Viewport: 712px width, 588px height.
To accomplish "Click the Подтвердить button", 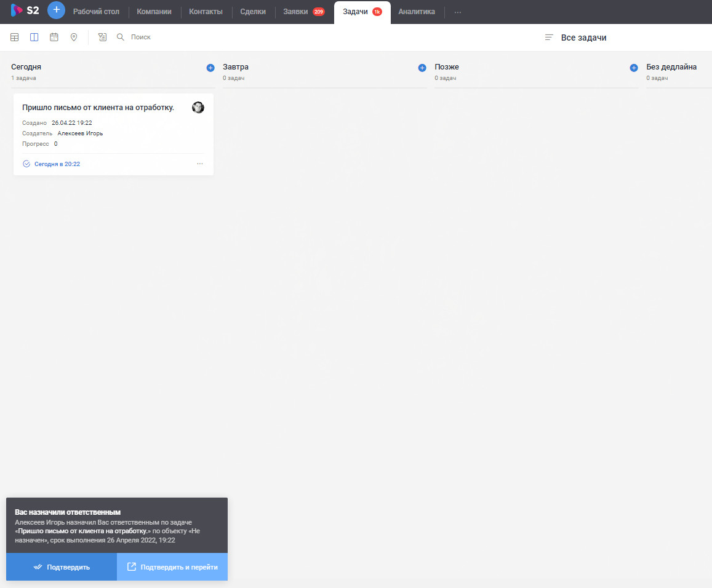I will [x=62, y=566].
